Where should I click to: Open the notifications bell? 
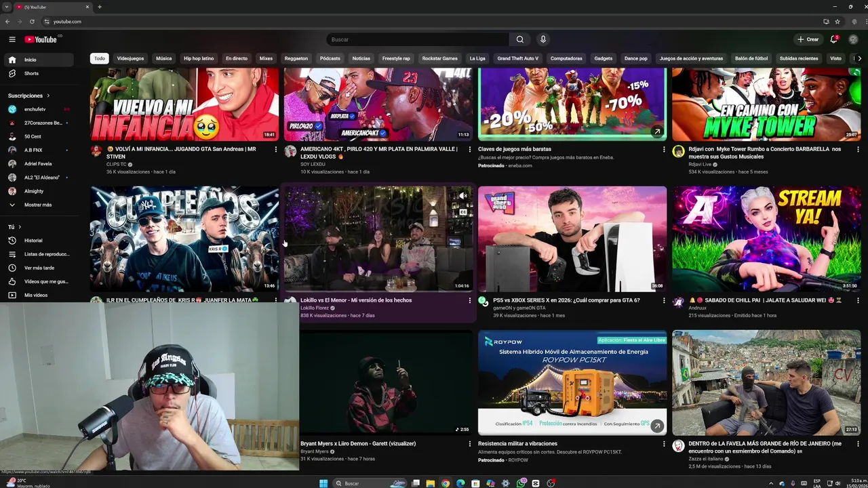[x=834, y=39]
